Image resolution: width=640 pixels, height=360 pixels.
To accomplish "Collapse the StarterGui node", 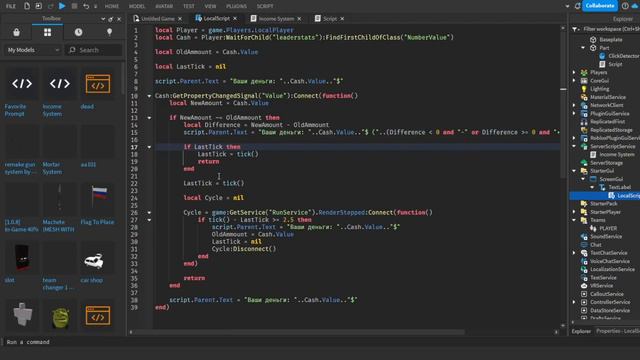I will click(574, 171).
